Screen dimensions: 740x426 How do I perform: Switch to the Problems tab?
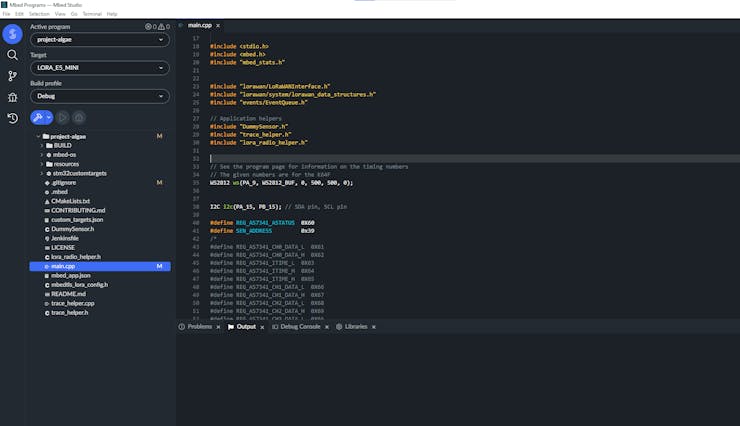pyautogui.click(x=199, y=327)
